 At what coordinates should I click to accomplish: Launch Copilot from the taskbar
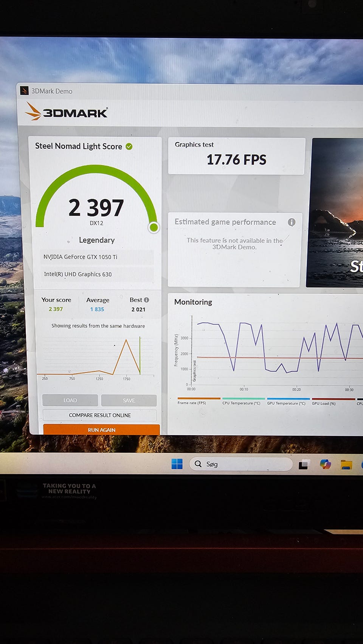click(x=325, y=464)
